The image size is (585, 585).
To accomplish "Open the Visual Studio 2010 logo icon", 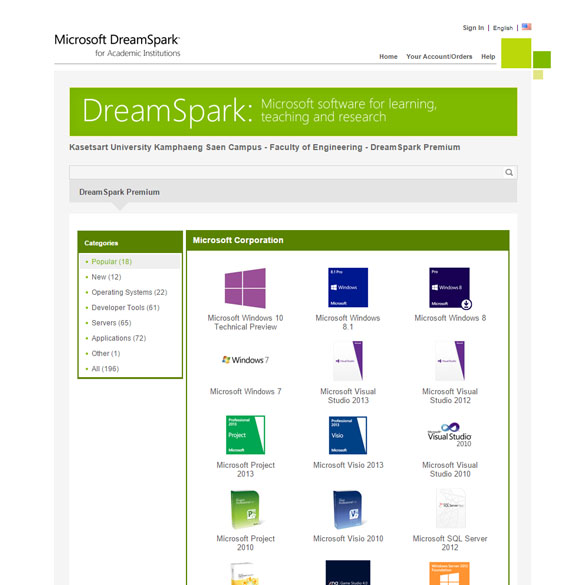I will [450, 435].
